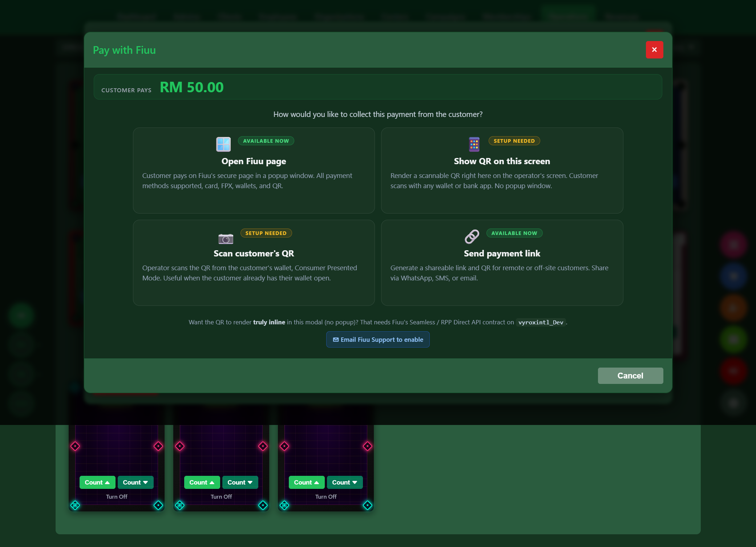This screenshot has width=756, height=547.
Task: Turn Off the second machine card
Action: (x=221, y=497)
